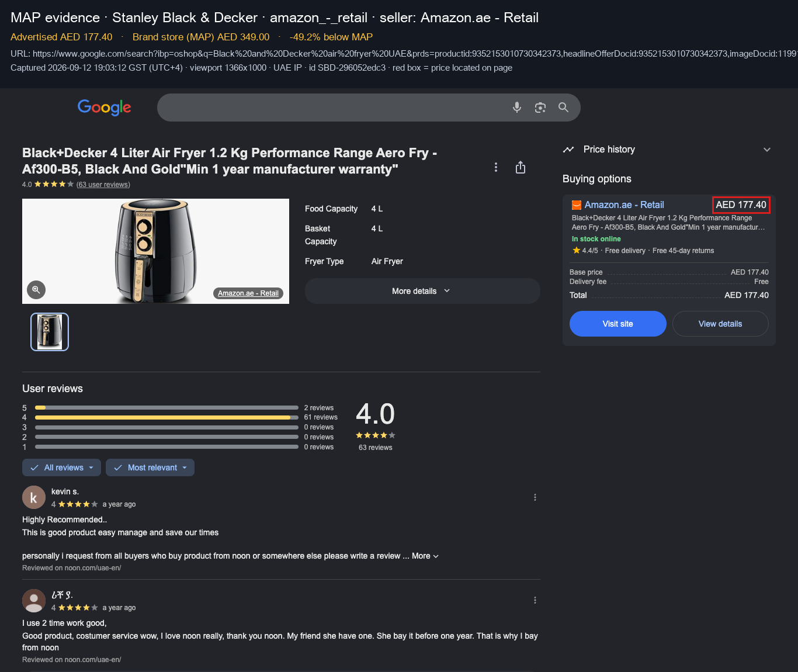Image resolution: width=798 pixels, height=672 pixels.
Task: Click the Delivery fee "Free" value
Action: point(761,282)
